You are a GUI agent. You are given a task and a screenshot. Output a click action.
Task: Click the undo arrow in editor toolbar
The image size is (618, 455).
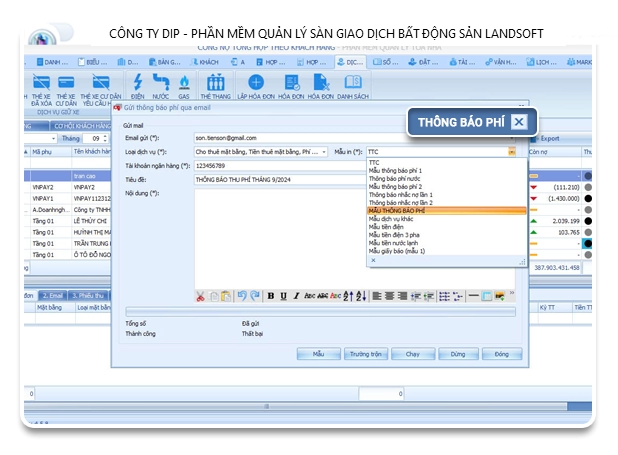point(241,296)
